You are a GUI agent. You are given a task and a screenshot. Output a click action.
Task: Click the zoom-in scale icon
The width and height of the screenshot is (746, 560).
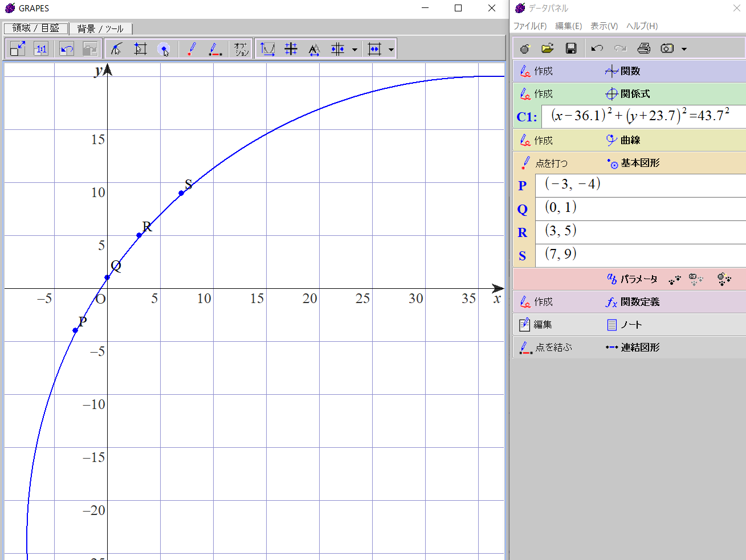[338, 49]
